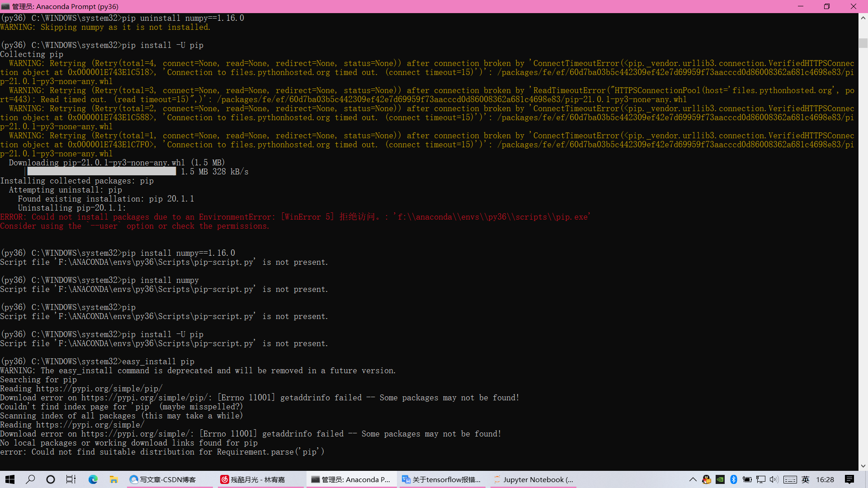
Task: Switch to the Jupyter Notebook window
Action: [533, 479]
